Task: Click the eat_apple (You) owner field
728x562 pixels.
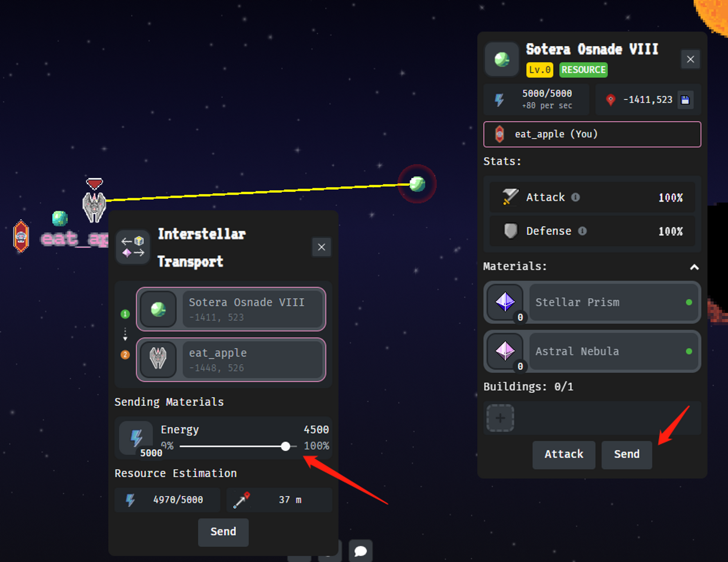Action: tap(592, 134)
